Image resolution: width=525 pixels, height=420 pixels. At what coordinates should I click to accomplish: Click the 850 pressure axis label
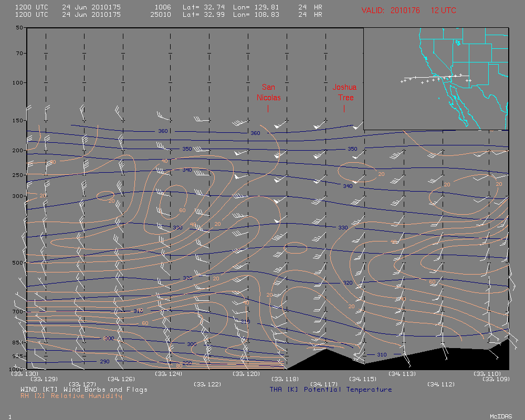[x=18, y=343]
